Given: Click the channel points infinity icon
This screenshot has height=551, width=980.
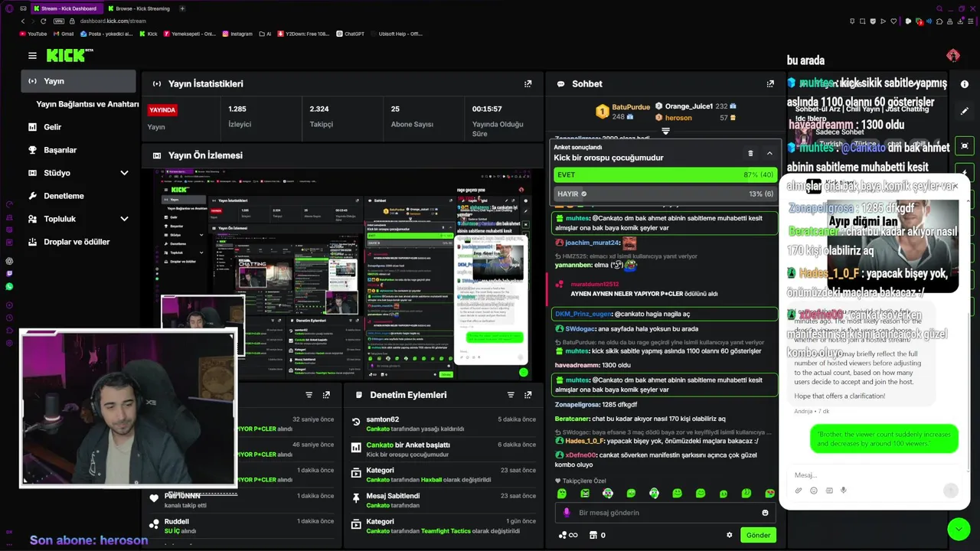Looking at the screenshot, I should tap(568, 535).
